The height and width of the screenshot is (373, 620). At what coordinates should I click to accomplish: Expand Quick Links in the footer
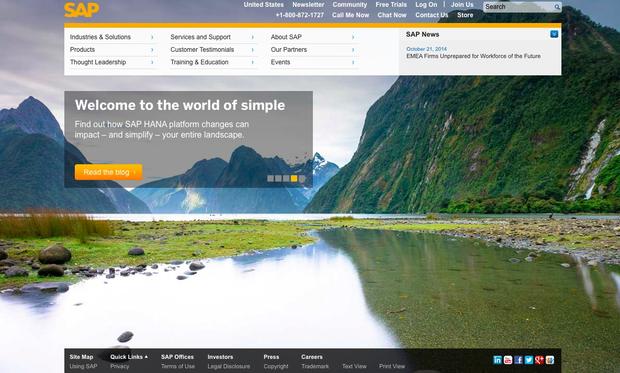pyautogui.click(x=129, y=357)
